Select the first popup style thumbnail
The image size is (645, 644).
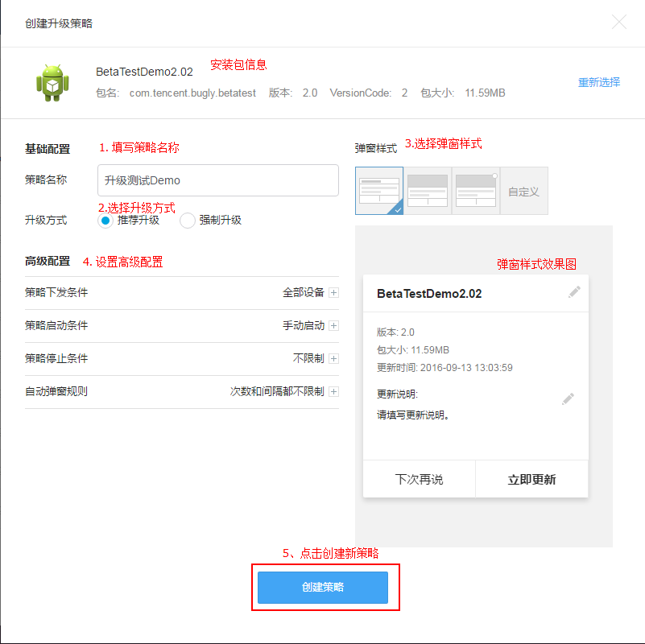[x=379, y=191]
